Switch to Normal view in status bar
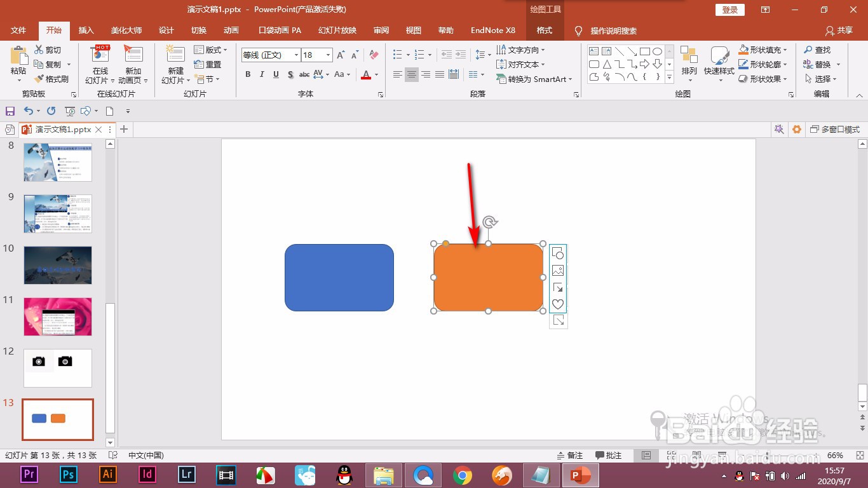This screenshot has height=488, width=868. point(646,456)
